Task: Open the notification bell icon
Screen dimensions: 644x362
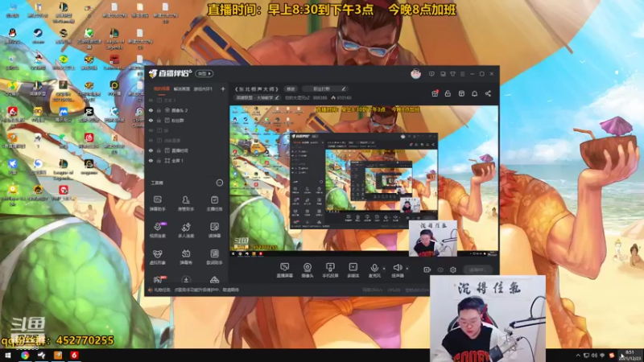Action: click(474, 93)
